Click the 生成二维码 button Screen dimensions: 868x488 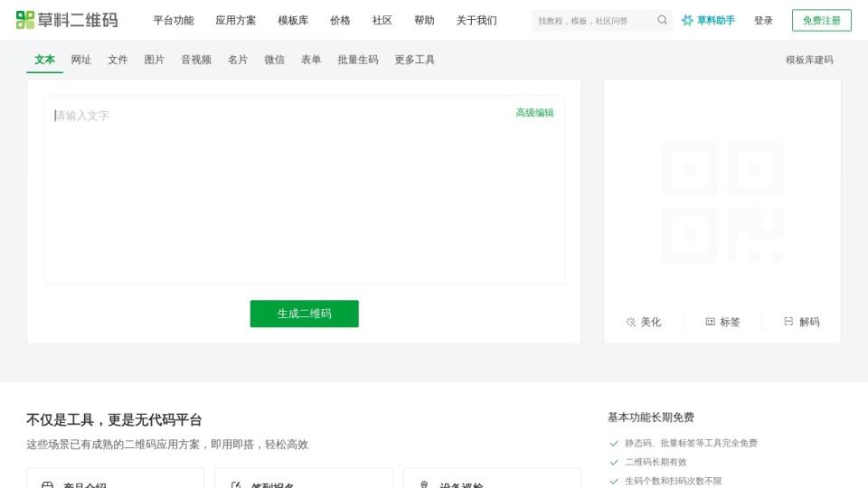pyautogui.click(x=304, y=314)
